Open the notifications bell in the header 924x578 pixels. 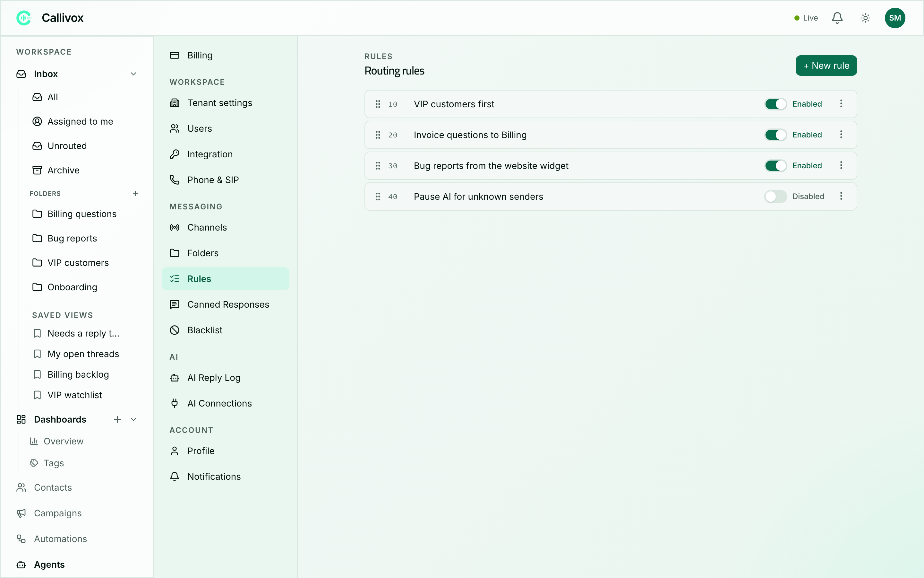837,18
